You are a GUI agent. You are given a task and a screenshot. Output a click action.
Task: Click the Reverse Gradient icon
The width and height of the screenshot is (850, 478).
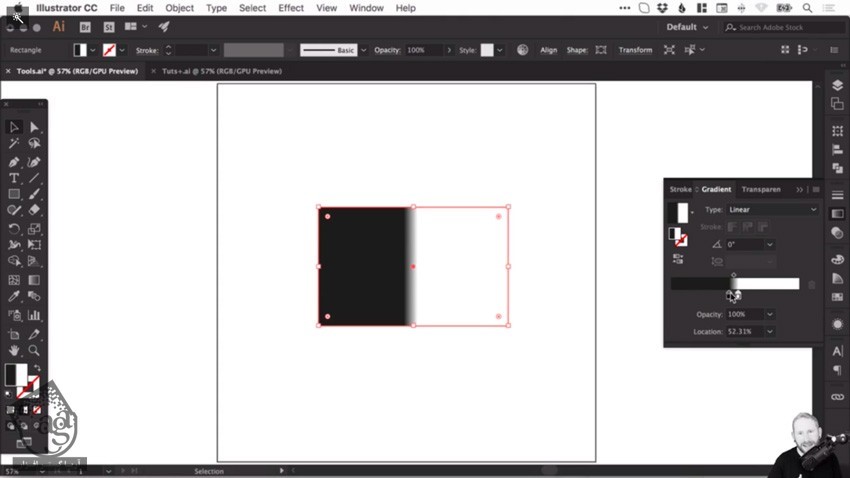coord(678,259)
